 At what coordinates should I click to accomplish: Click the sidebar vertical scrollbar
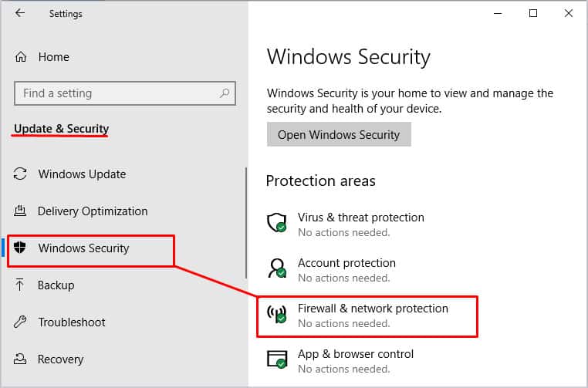(245, 224)
